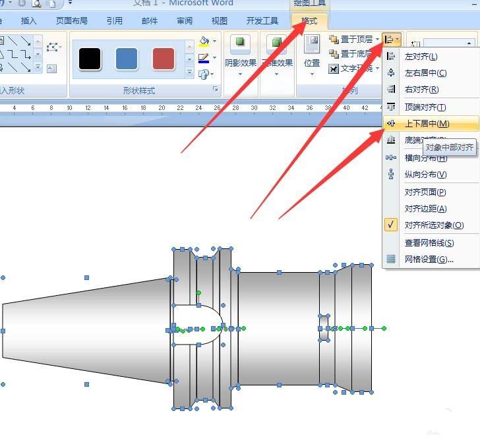The image size is (480, 448).
Task: Open 网格设置 grid settings
Action: pos(429,259)
